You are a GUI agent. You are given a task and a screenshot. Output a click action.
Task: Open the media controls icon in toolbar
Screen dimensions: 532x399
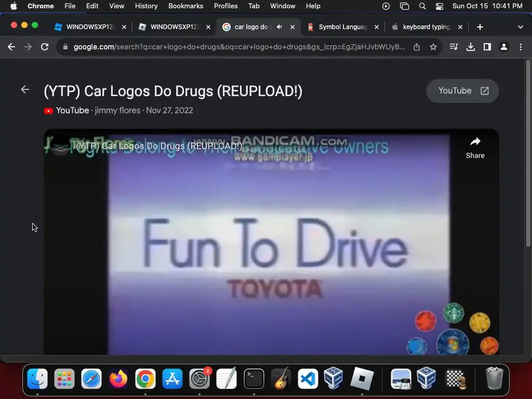454,47
